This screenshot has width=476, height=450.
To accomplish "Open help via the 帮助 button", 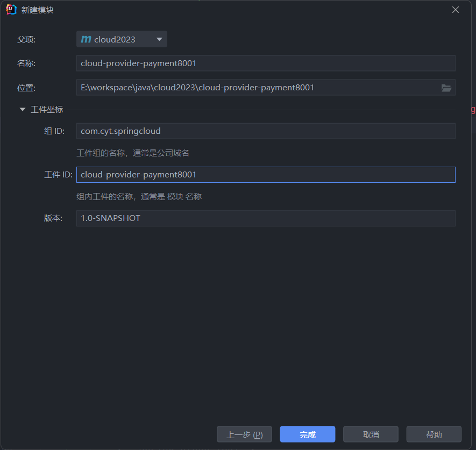I will 434,434.
